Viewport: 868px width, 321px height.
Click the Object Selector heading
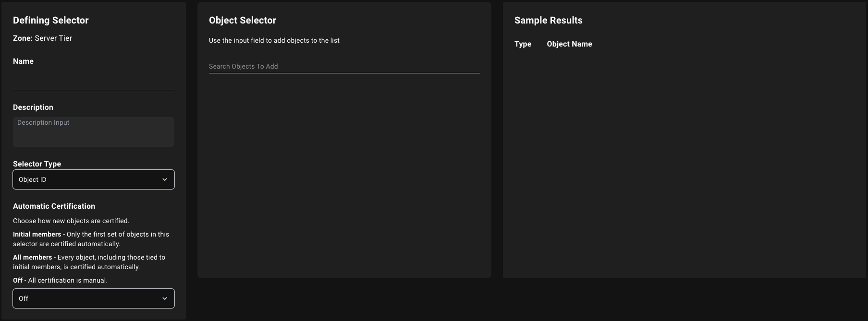coord(243,20)
